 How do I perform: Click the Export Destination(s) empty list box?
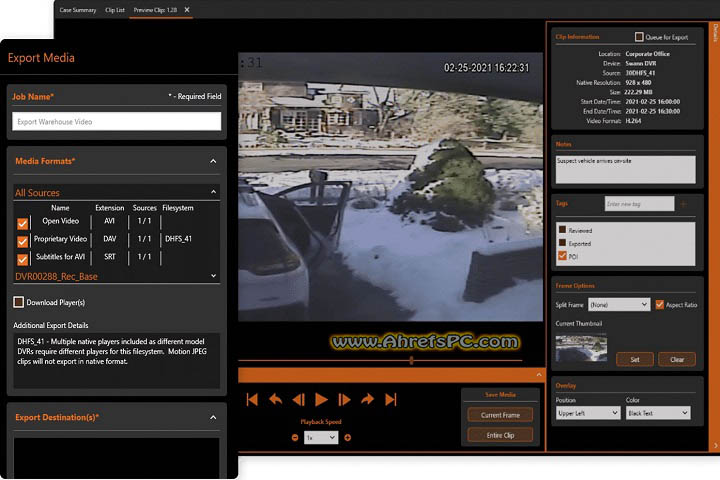[x=117, y=458]
